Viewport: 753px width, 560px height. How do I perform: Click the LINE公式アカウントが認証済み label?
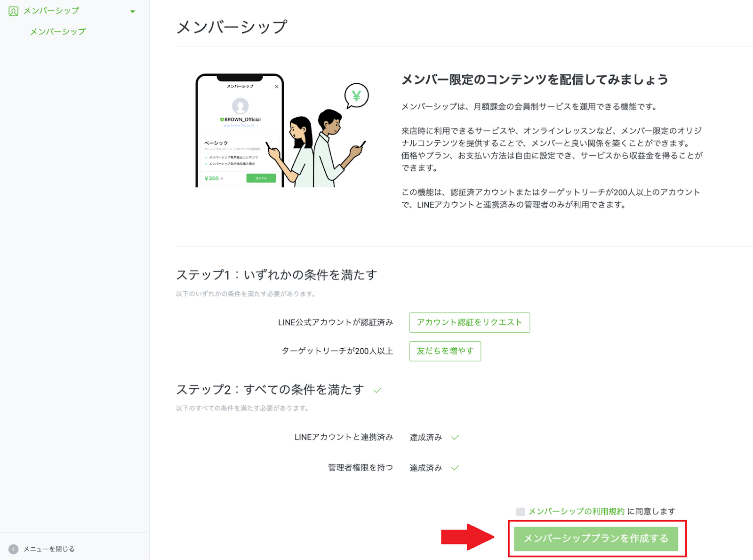tap(336, 322)
